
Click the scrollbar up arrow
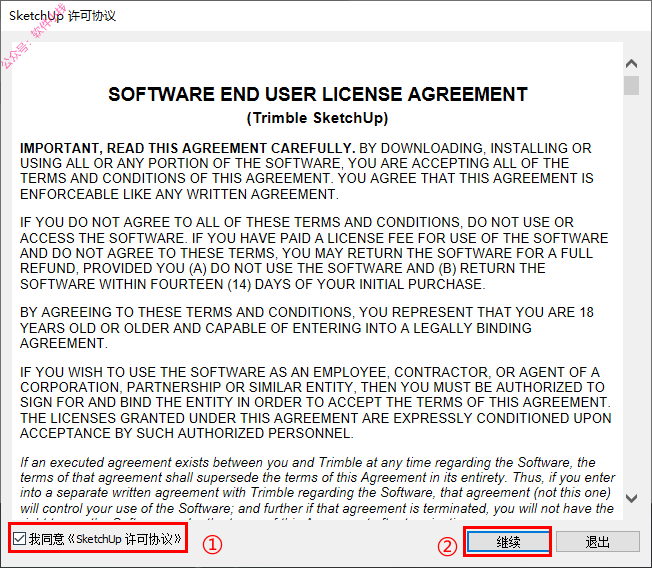[x=631, y=64]
